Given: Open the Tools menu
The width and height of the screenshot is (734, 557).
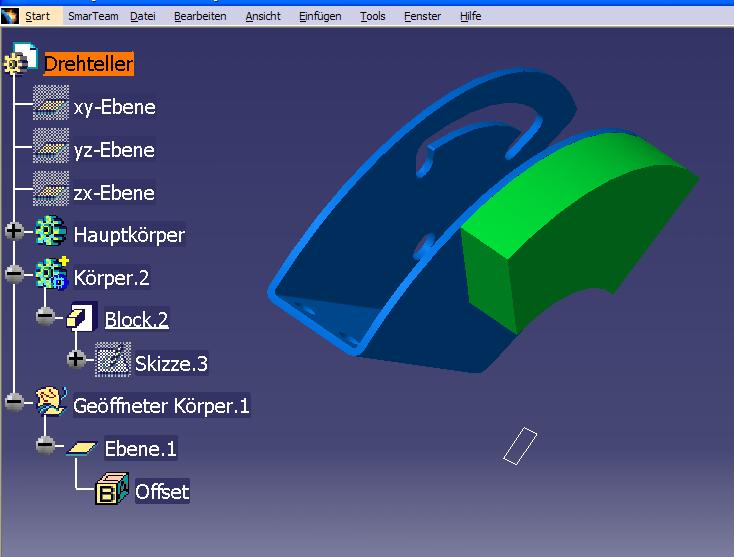Looking at the screenshot, I should click(373, 16).
